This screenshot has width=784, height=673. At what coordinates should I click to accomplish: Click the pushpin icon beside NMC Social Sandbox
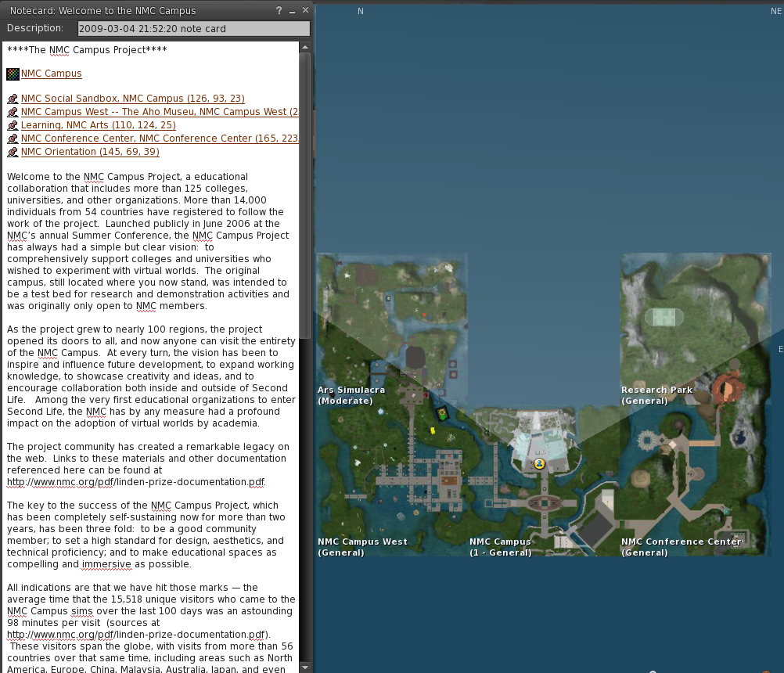12,99
